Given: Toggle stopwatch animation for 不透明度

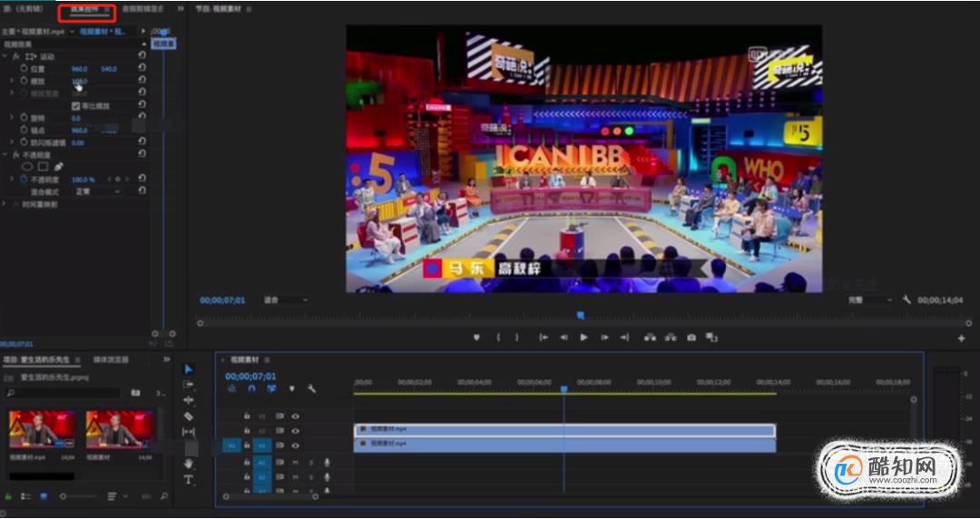Looking at the screenshot, I should [x=24, y=179].
